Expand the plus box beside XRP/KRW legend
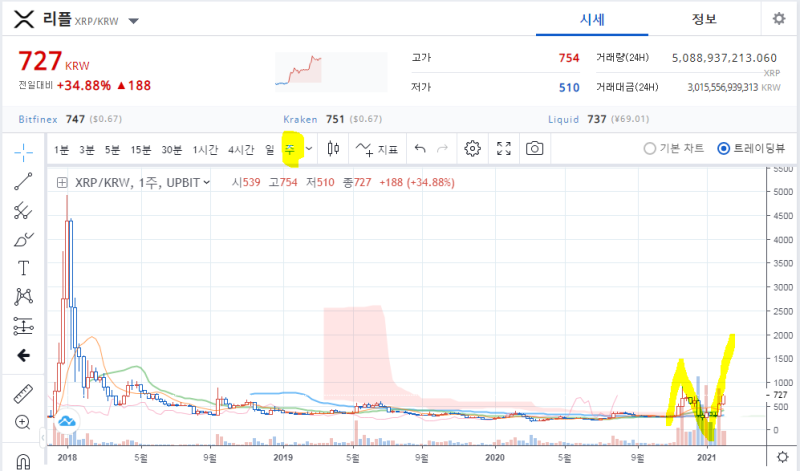The width and height of the screenshot is (800, 471). click(62, 182)
